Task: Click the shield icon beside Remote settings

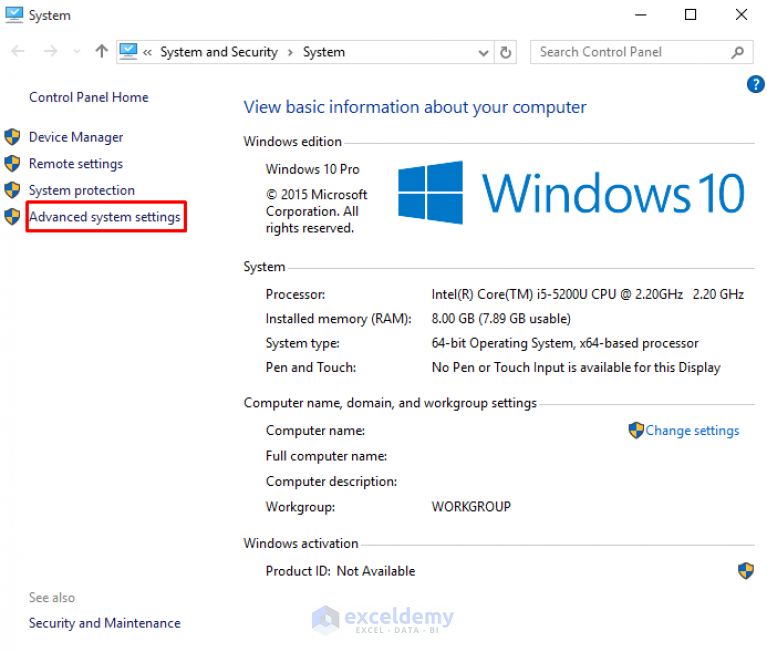Action: pos(12,163)
